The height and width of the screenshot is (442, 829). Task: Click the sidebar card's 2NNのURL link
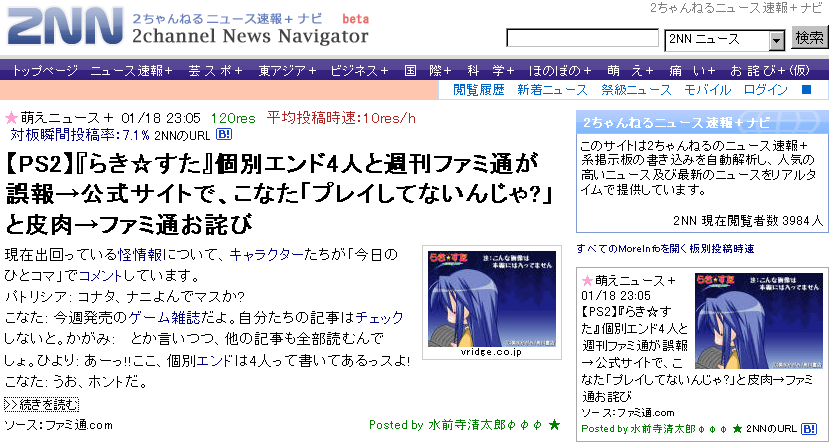771,428
